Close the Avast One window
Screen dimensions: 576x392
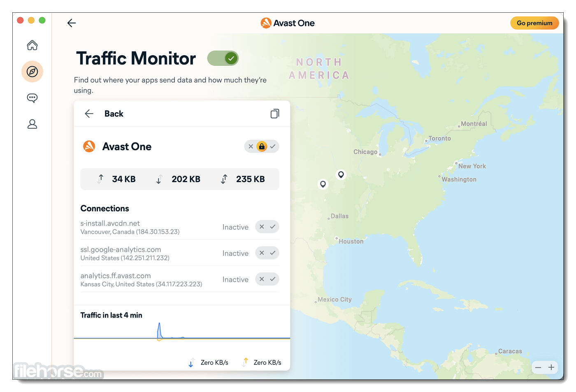[20, 20]
